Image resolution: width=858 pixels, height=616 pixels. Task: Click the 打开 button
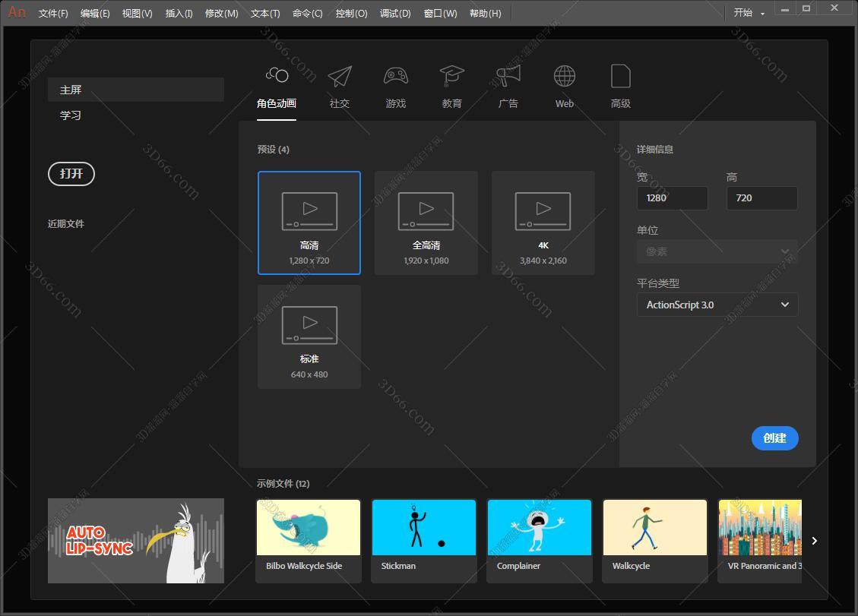click(71, 174)
